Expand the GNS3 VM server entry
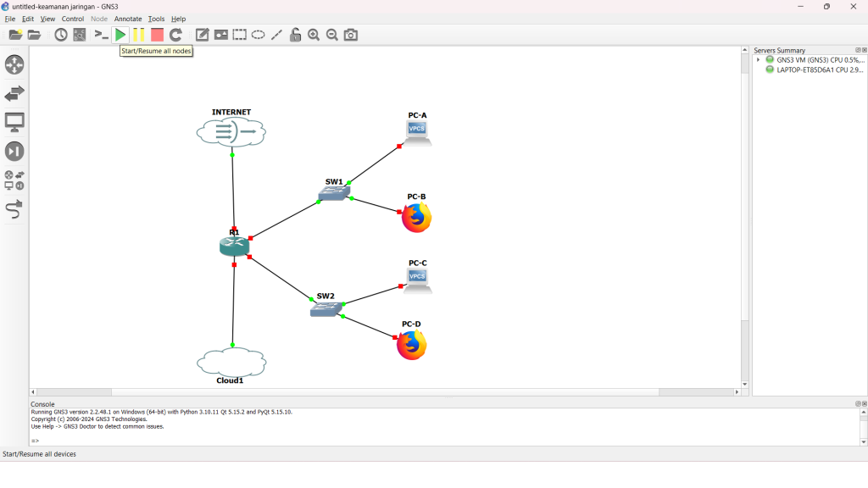868x488 pixels. [759, 60]
